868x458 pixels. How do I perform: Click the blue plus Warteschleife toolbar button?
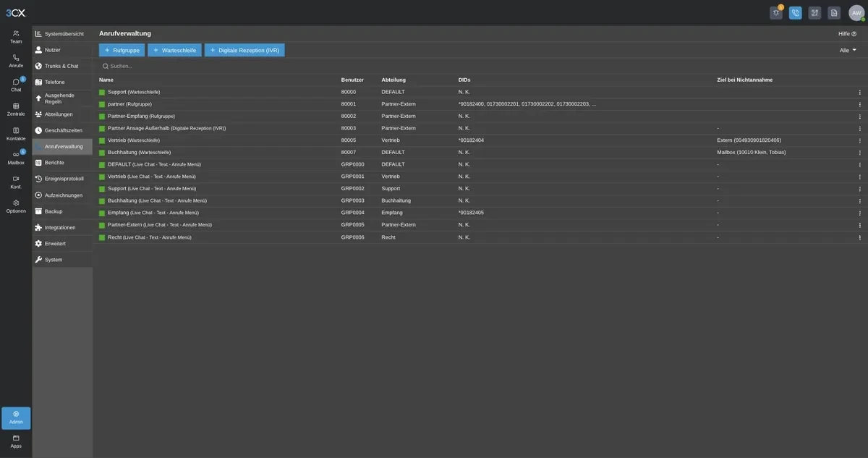tap(174, 50)
